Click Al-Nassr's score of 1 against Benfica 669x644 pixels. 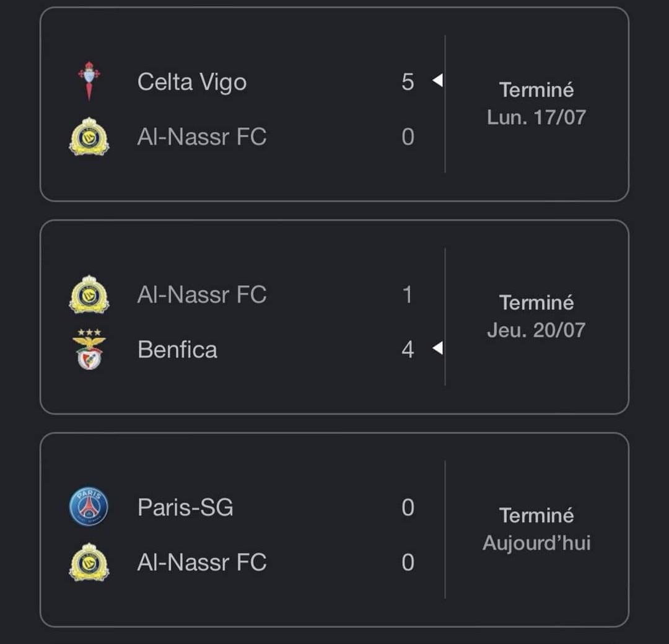(408, 294)
